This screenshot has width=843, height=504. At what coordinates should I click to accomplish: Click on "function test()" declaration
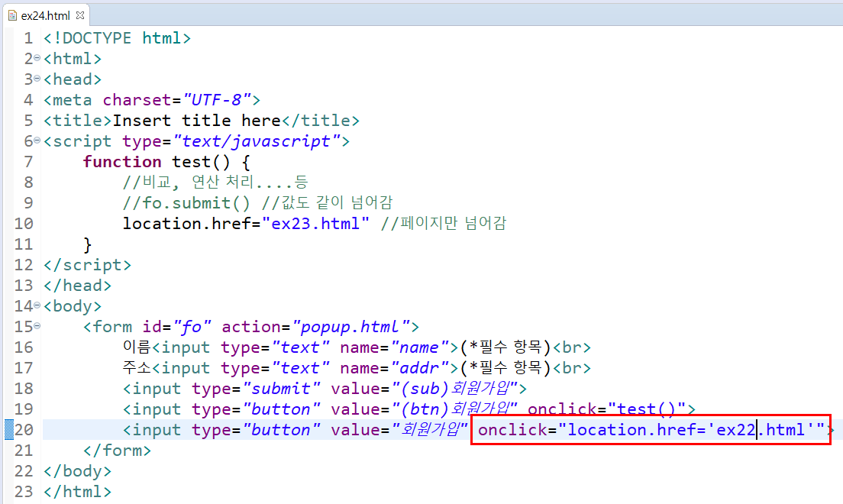(x=157, y=162)
